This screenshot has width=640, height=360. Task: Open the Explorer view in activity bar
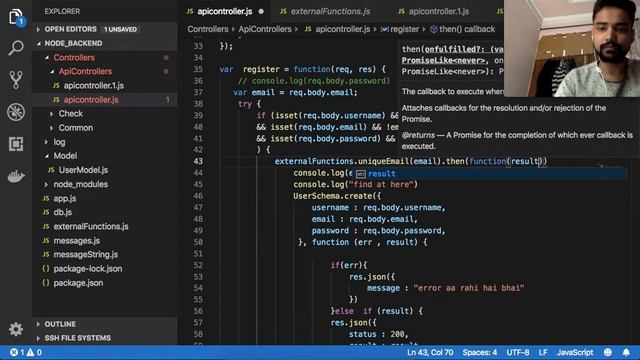click(x=16, y=18)
